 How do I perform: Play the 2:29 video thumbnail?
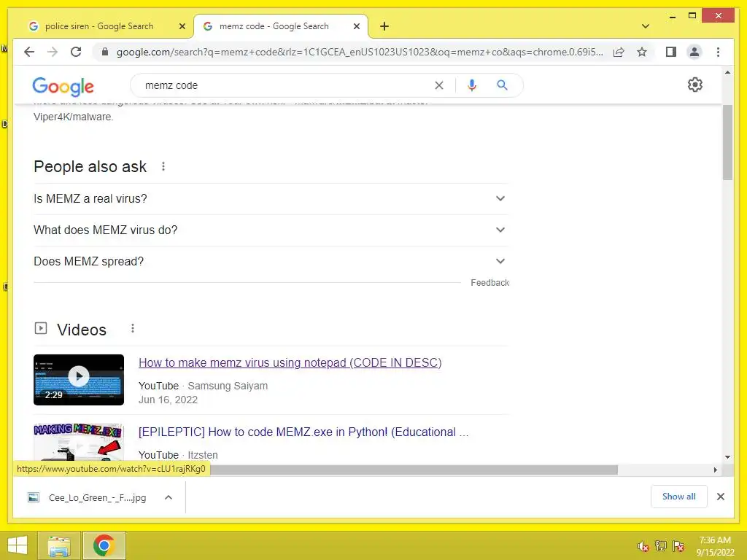coord(79,379)
